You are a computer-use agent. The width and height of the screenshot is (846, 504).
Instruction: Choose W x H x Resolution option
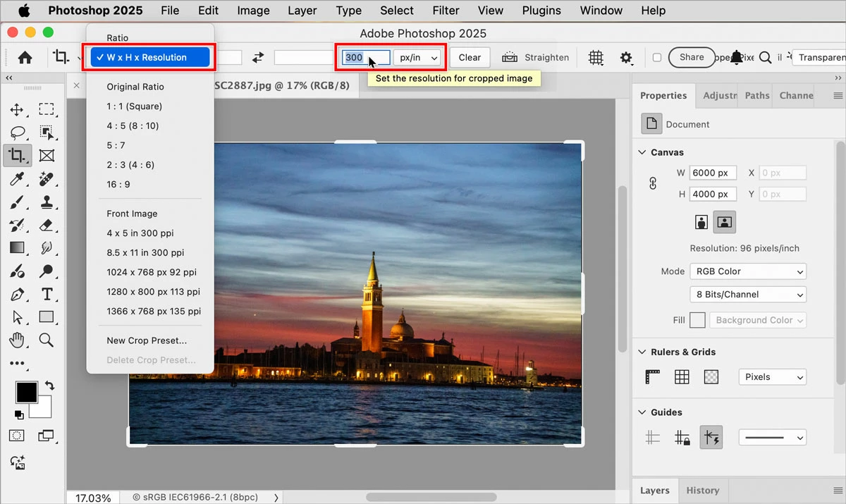pyautogui.click(x=150, y=58)
